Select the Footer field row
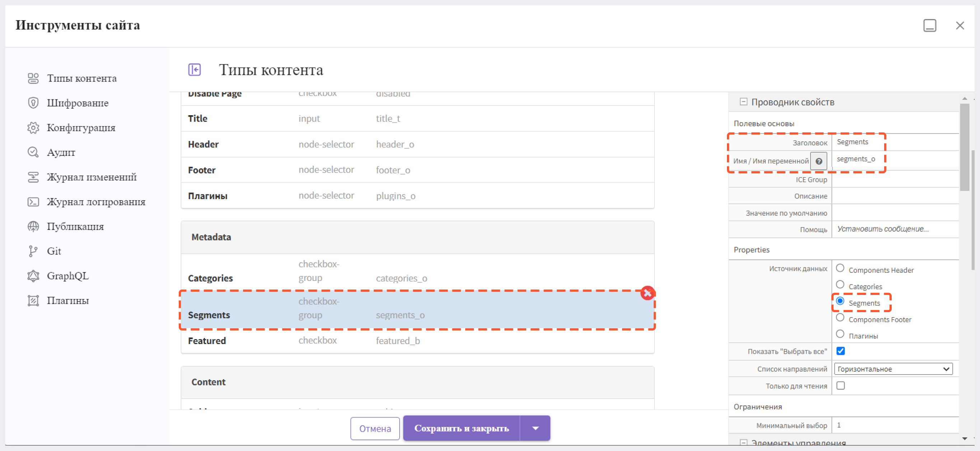This screenshot has height=451, width=980. pos(417,170)
